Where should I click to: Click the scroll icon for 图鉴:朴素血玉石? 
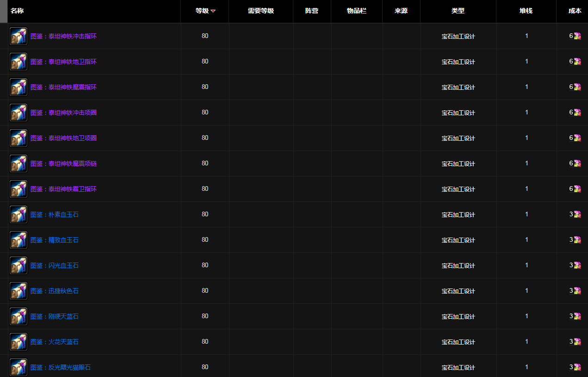[x=19, y=214]
